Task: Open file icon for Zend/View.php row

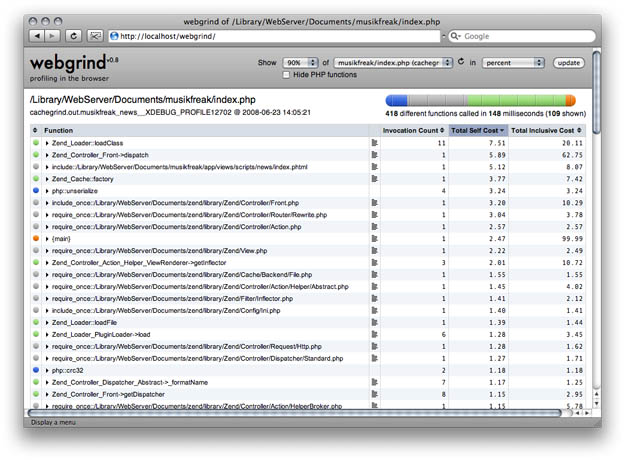Action: tap(375, 250)
